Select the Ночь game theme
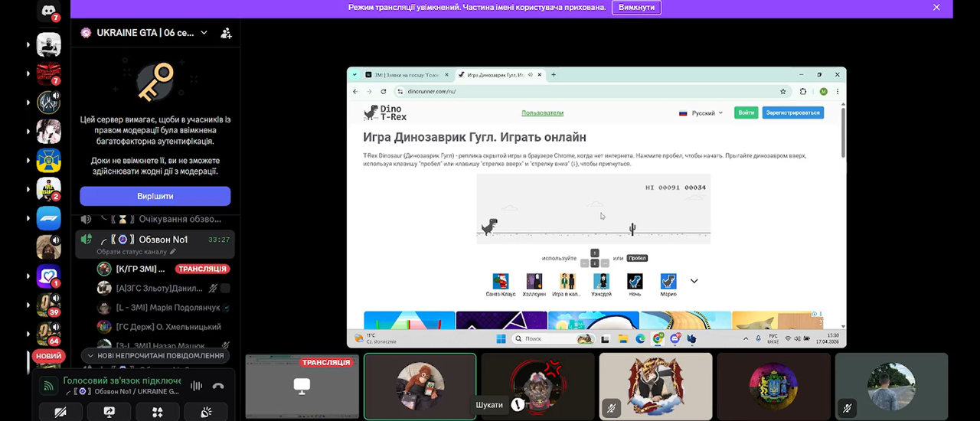 (x=635, y=285)
